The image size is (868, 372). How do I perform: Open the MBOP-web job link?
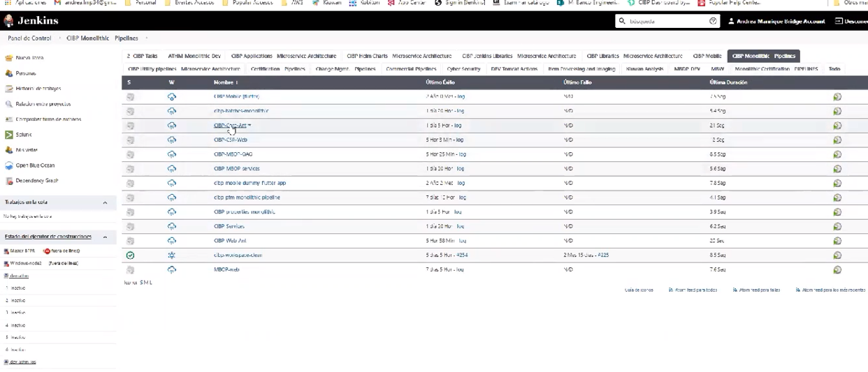[226, 270]
